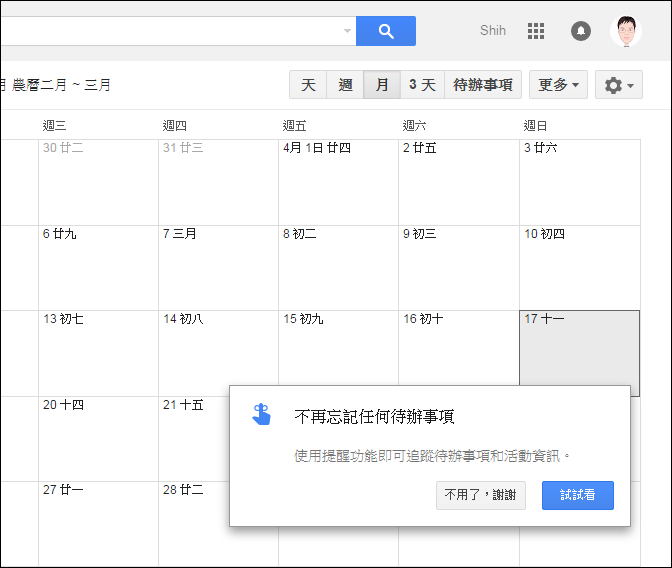672x568 pixels.
Task: Click the 農曆二月 ~ 三月 date range label
Action: (x=61, y=85)
